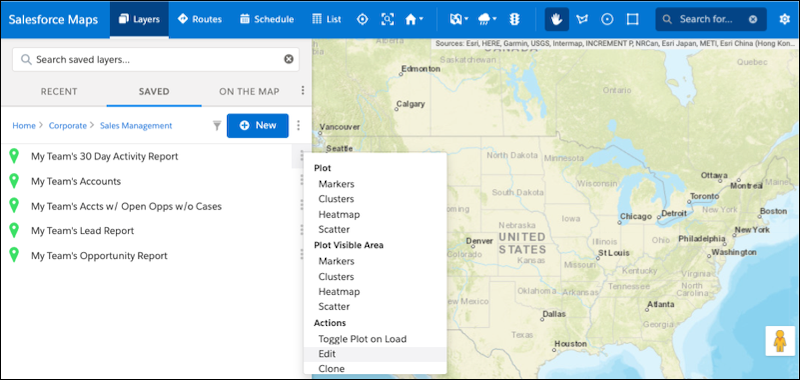Open options menu for 30 Day Activity Report
This screenshot has width=800, height=380.
(x=302, y=156)
